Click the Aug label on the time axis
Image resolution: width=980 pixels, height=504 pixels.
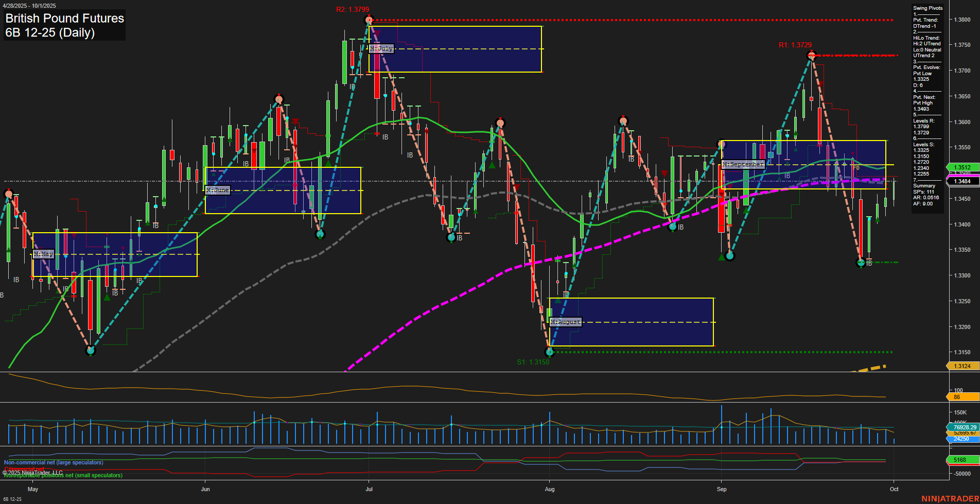[x=550, y=490]
